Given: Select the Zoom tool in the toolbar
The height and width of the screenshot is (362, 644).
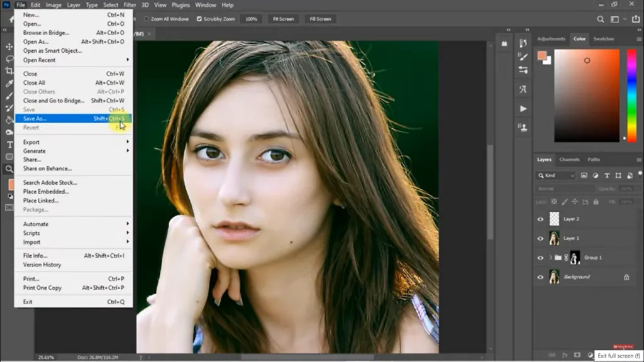Looking at the screenshot, I should tap(9, 169).
